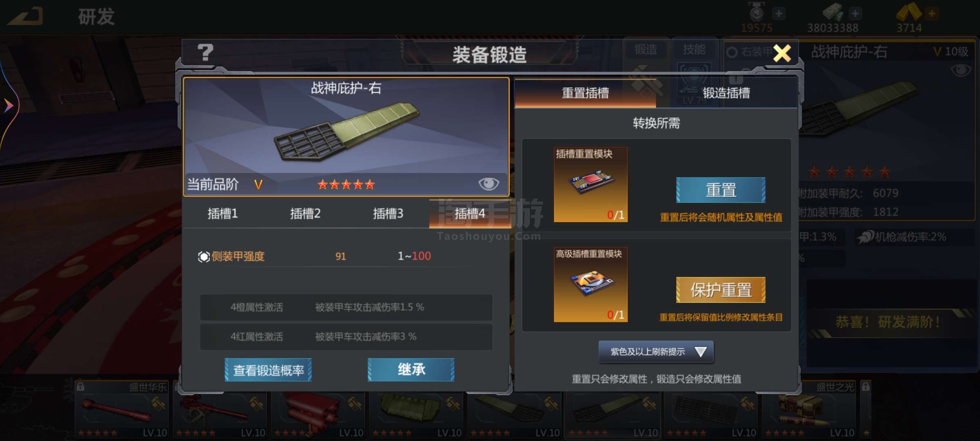
Task: Click the 侧装甲强度 attribute hexagon icon
Action: [x=203, y=256]
